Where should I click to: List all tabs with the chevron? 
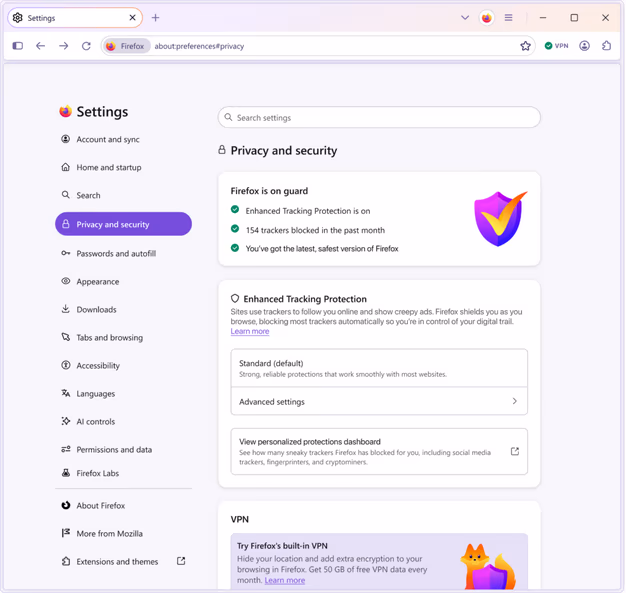pos(465,18)
